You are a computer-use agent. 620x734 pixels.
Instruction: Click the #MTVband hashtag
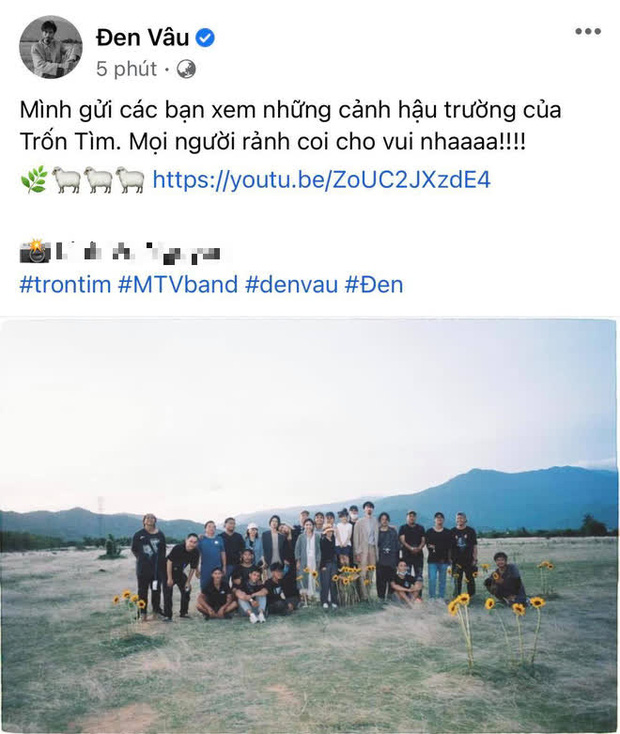coord(178,285)
